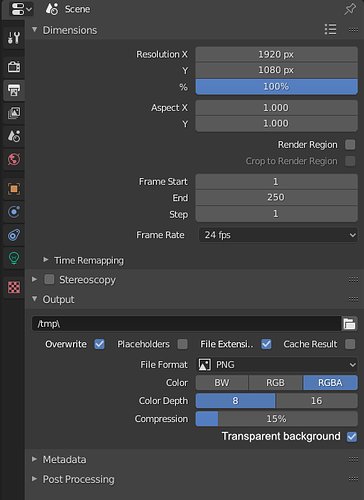364x500 pixels.
Task: Open the File Format PNG dropdown
Action: pos(277,365)
